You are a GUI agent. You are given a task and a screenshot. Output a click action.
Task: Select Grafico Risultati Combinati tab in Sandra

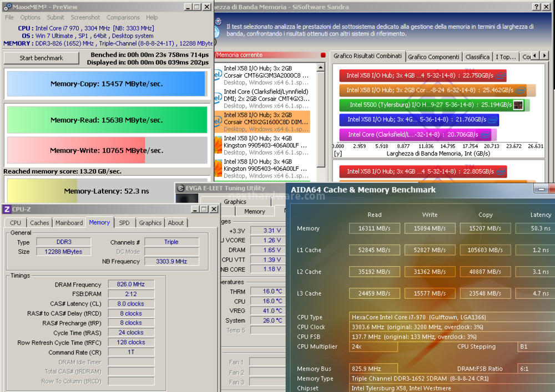tap(367, 56)
